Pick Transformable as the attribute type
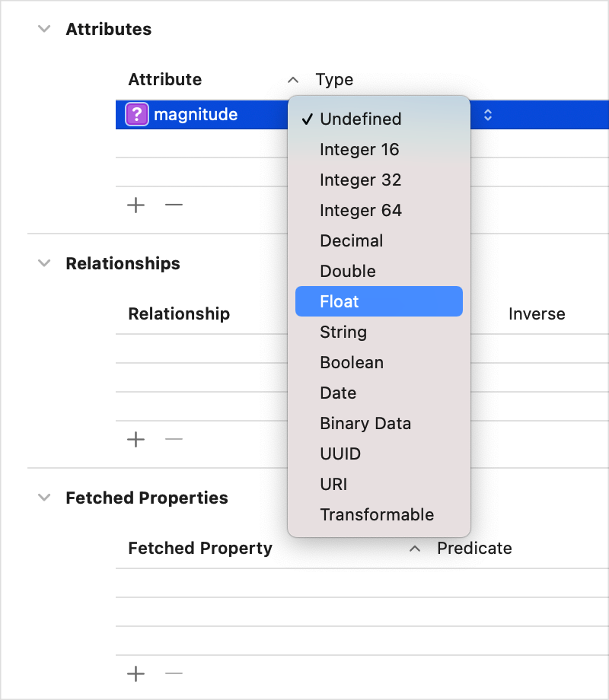The image size is (609, 700). (377, 514)
